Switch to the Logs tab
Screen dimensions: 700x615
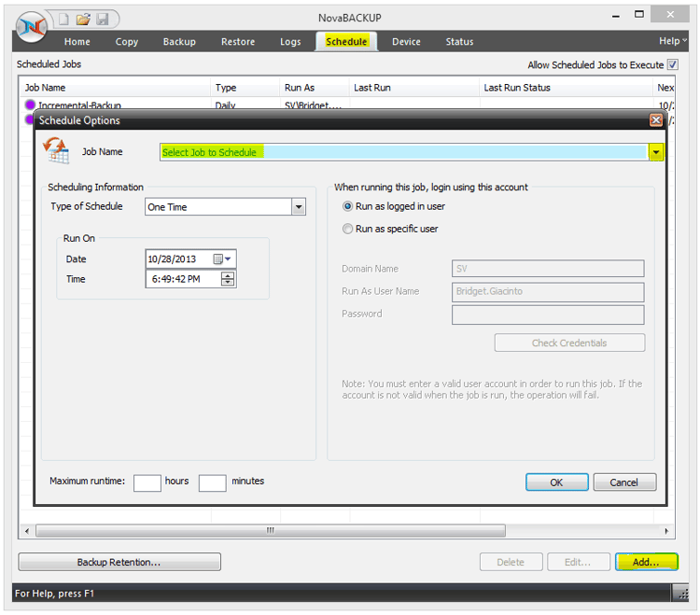tap(290, 41)
